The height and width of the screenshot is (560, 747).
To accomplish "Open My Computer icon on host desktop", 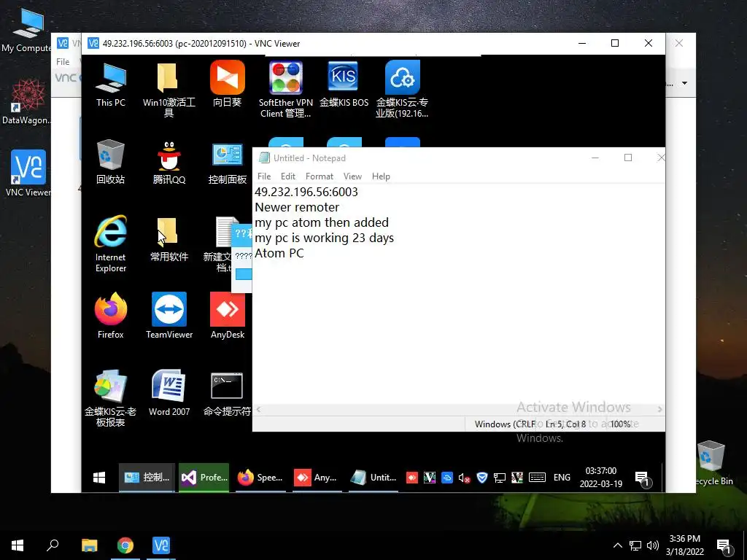I will point(27,31).
